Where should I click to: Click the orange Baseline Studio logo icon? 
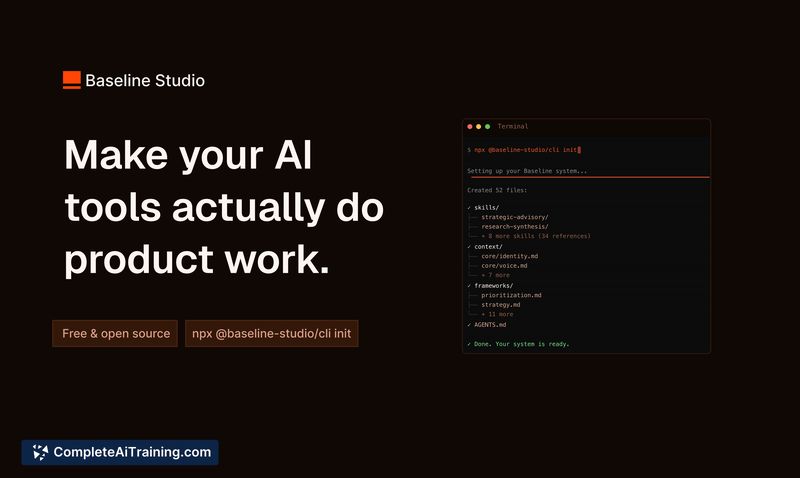pos(71,80)
